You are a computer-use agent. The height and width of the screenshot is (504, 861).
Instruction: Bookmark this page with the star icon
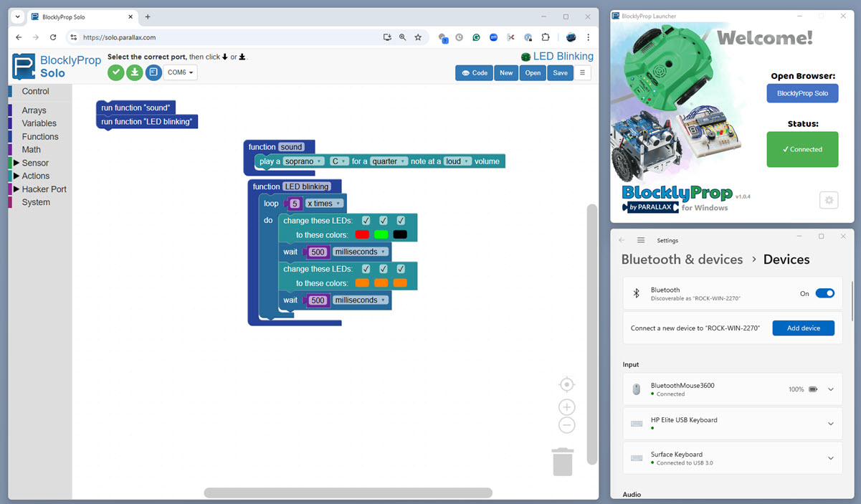pos(418,37)
